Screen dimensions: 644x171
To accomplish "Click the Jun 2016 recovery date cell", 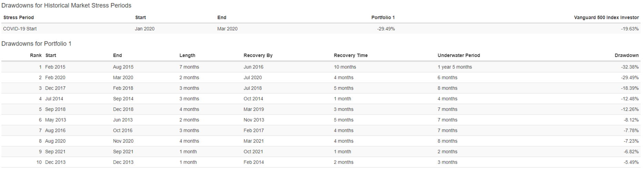I will [254, 67].
